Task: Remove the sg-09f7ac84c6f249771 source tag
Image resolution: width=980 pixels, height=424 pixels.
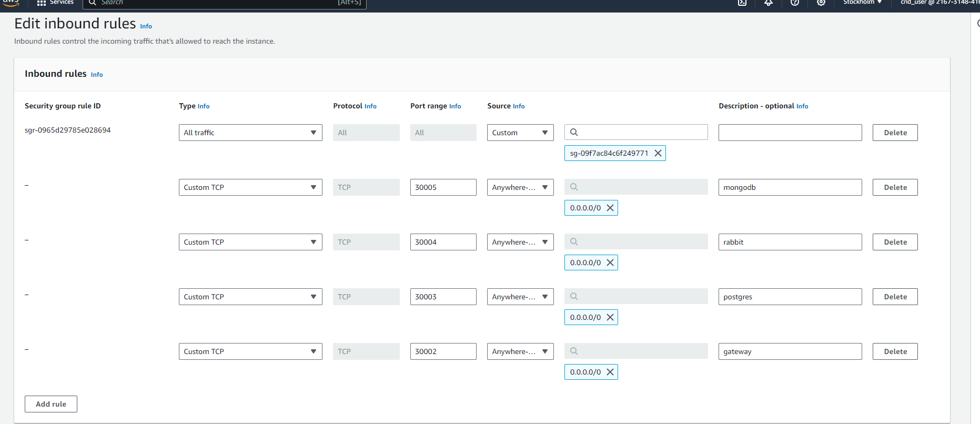Action: tap(658, 153)
